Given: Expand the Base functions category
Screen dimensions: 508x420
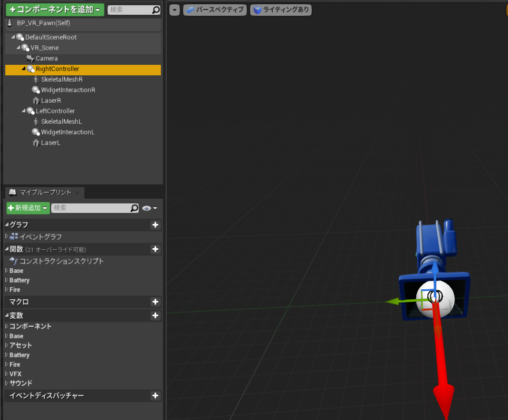Looking at the screenshot, I should tap(6, 270).
